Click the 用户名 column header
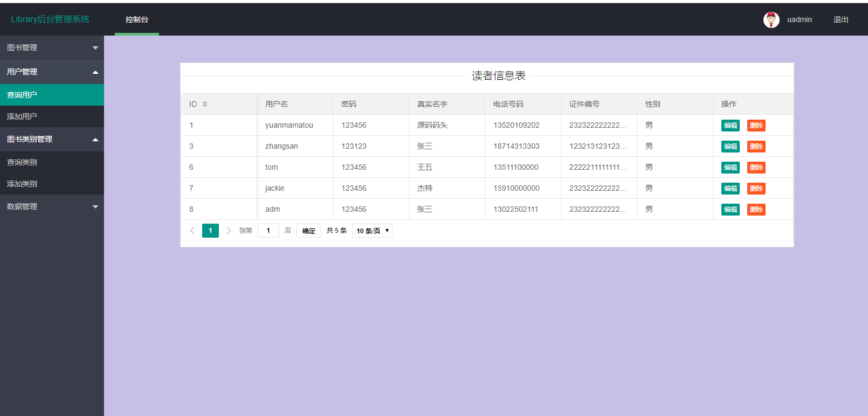 (295, 104)
